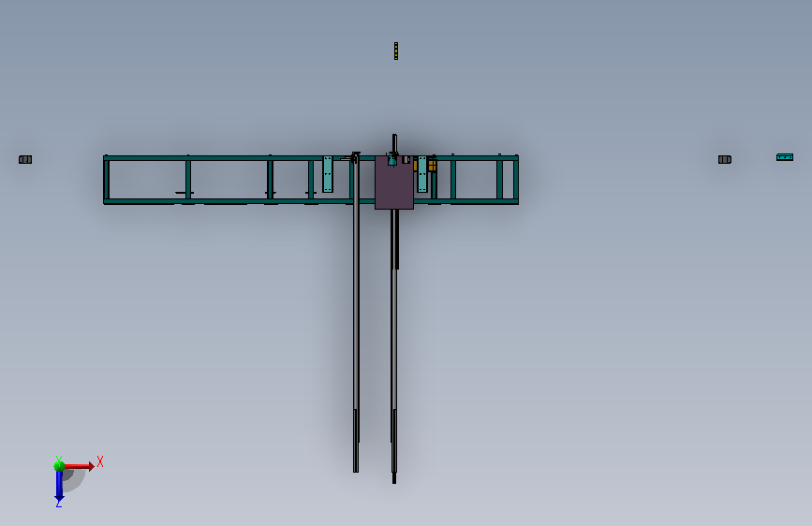The width and height of the screenshot is (812, 526).
Task: Pick the small yellow part above the assembly
Action: (396, 51)
